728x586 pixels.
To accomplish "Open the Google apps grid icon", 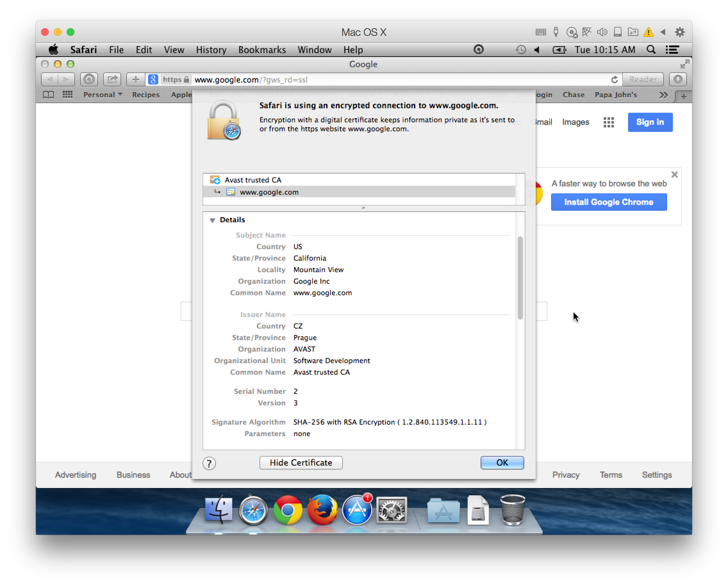I will pos(608,122).
